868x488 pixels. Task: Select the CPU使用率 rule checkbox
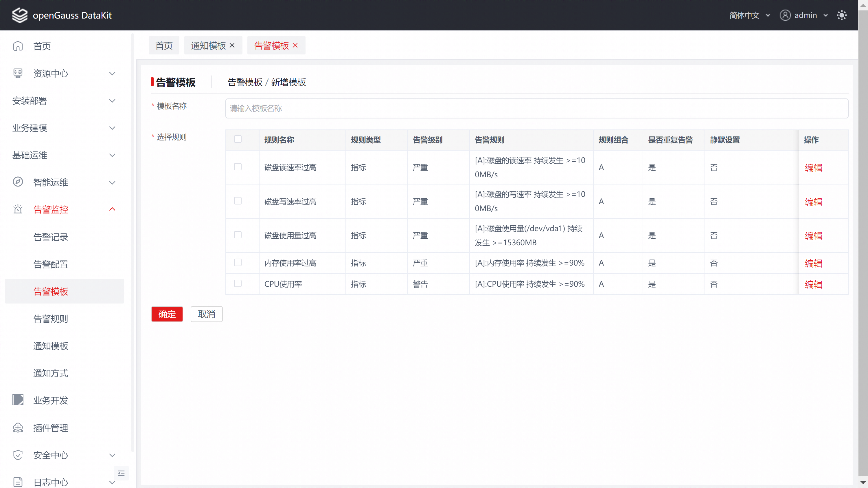238,284
